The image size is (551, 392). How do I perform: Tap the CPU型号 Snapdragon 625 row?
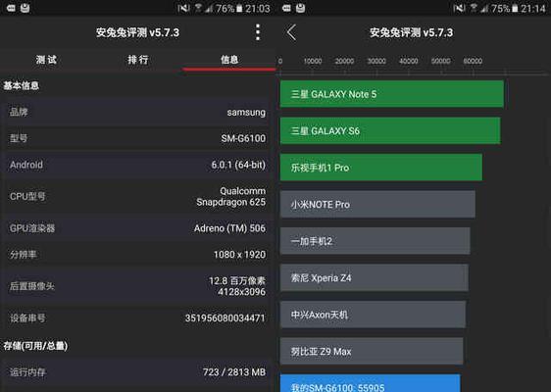[137, 196]
